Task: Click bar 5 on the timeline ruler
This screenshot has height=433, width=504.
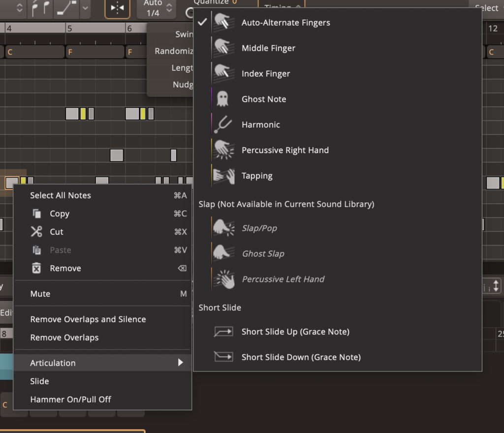Action: [x=70, y=28]
